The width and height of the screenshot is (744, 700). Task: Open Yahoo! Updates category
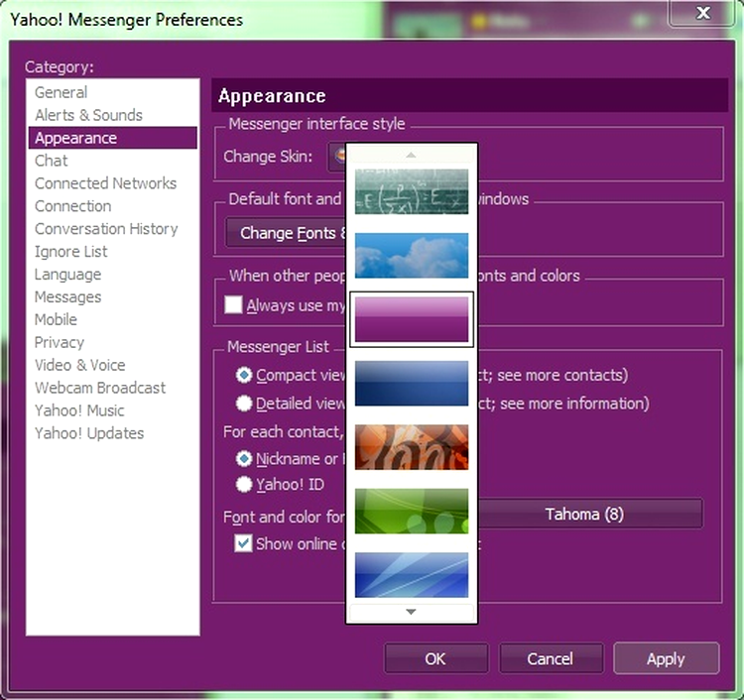pyautogui.click(x=113, y=433)
